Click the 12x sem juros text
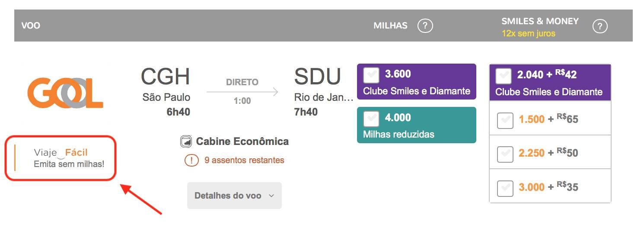The image size is (644, 225). [528, 33]
